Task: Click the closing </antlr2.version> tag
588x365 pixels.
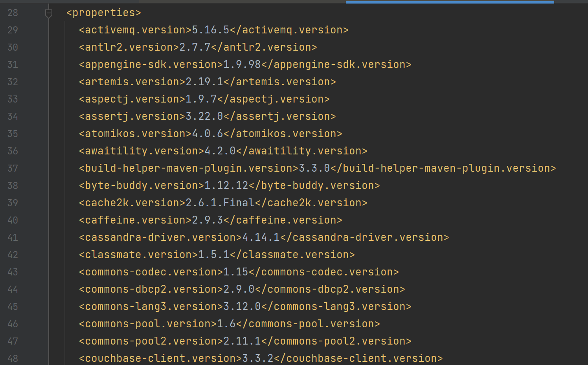Action: coord(264,47)
